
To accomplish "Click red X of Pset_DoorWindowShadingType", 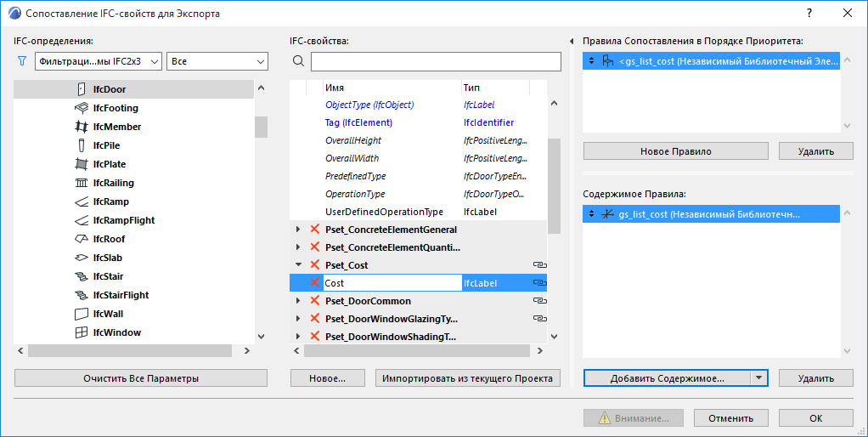I will [x=315, y=336].
